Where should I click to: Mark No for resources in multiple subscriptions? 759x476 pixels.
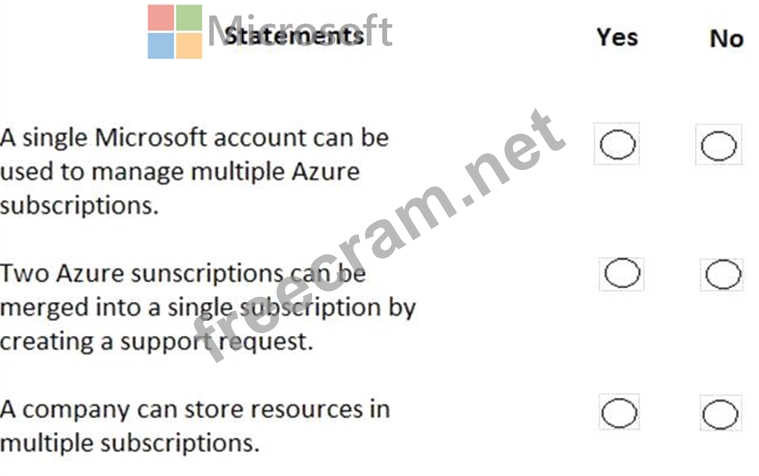(720, 413)
